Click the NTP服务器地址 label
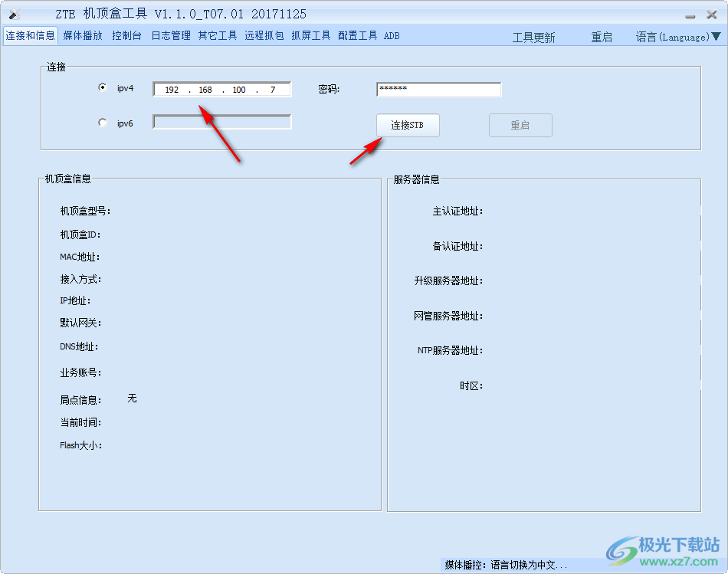This screenshot has width=728, height=574. click(x=450, y=350)
